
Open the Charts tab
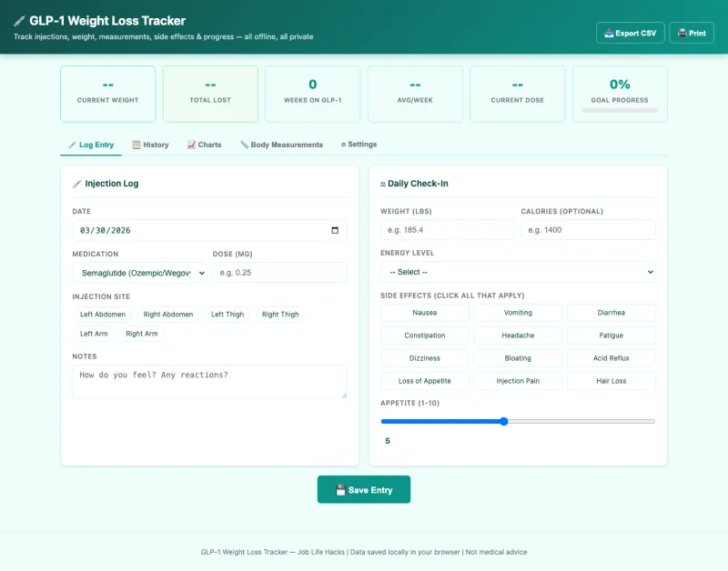pos(204,145)
